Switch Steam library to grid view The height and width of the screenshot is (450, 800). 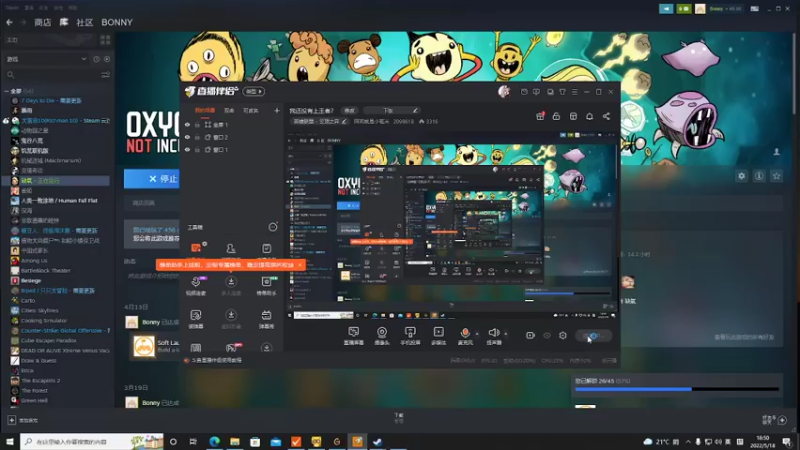pyautogui.click(x=105, y=40)
